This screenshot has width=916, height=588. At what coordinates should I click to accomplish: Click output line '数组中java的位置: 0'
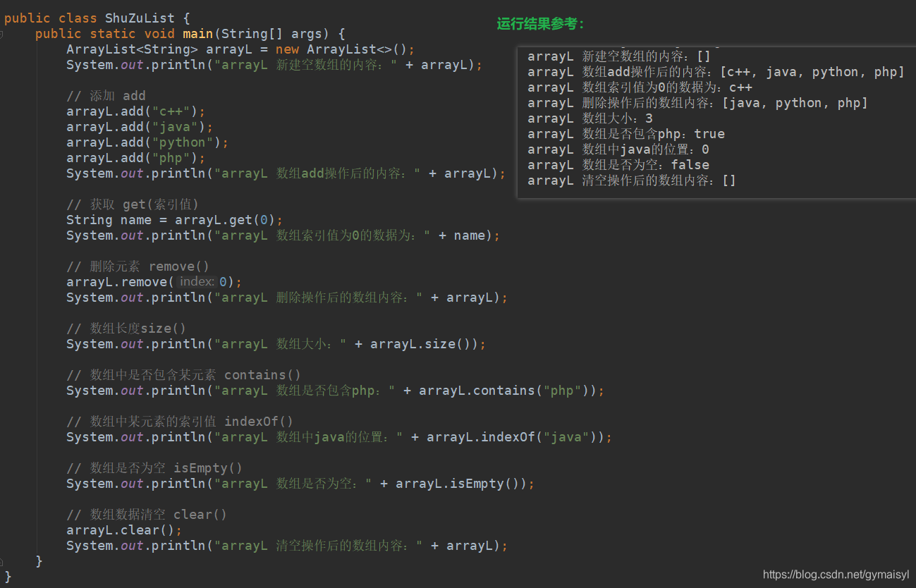[x=618, y=149]
